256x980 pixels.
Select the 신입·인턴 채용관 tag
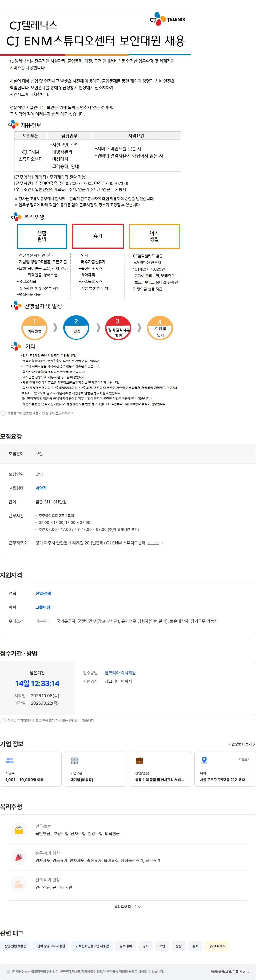point(16,946)
